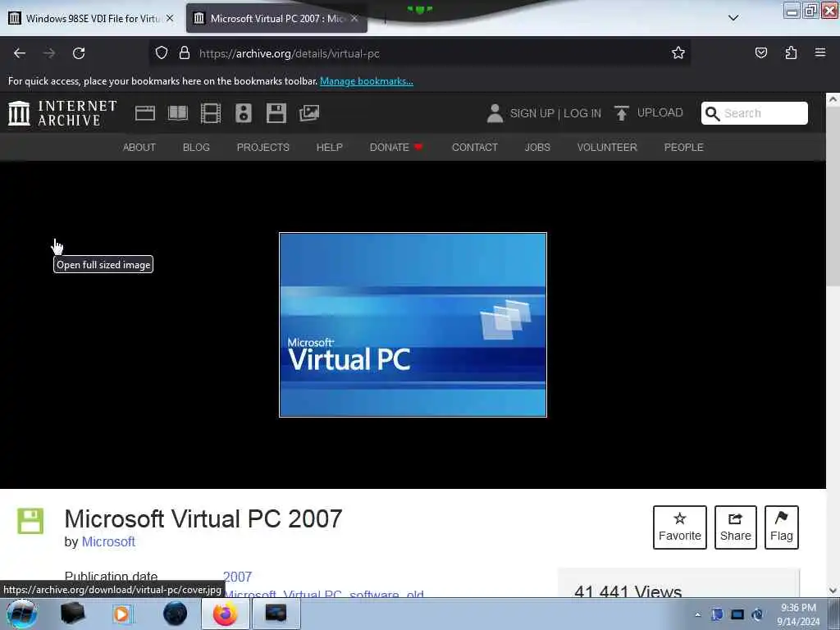Click the green software floppy icon beside the title

pyautogui.click(x=30, y=521)
